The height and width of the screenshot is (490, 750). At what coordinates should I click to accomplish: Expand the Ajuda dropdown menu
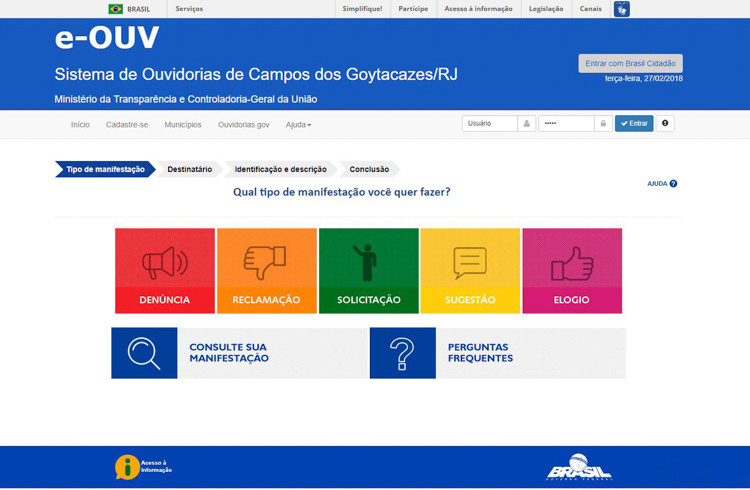[x=298, y=124]
